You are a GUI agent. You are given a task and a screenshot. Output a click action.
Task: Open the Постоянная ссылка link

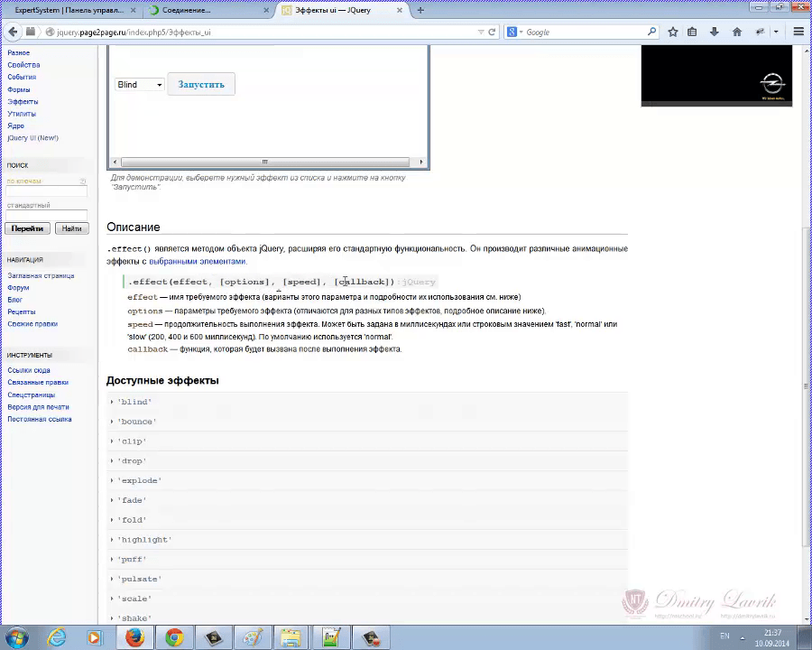[40, 419]
